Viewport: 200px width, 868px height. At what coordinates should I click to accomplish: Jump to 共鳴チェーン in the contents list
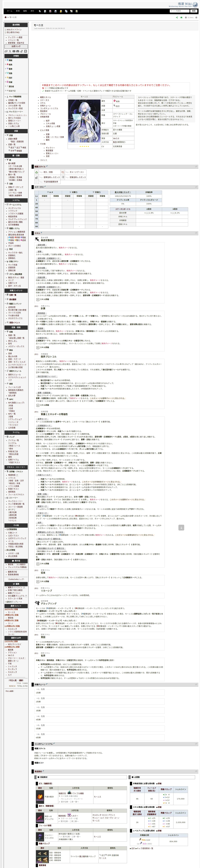click(x=45, y=106)
